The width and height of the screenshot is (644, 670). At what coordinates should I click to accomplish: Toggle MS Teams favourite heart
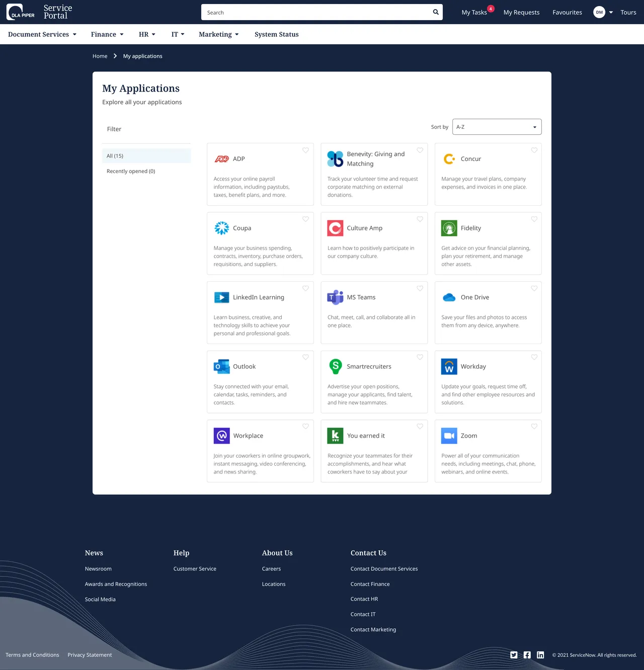pyautogui.click(x=420, y=289)
